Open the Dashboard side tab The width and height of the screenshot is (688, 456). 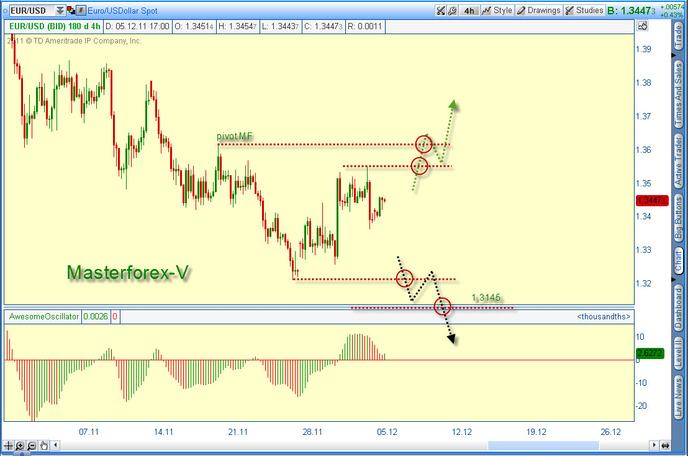677,304
